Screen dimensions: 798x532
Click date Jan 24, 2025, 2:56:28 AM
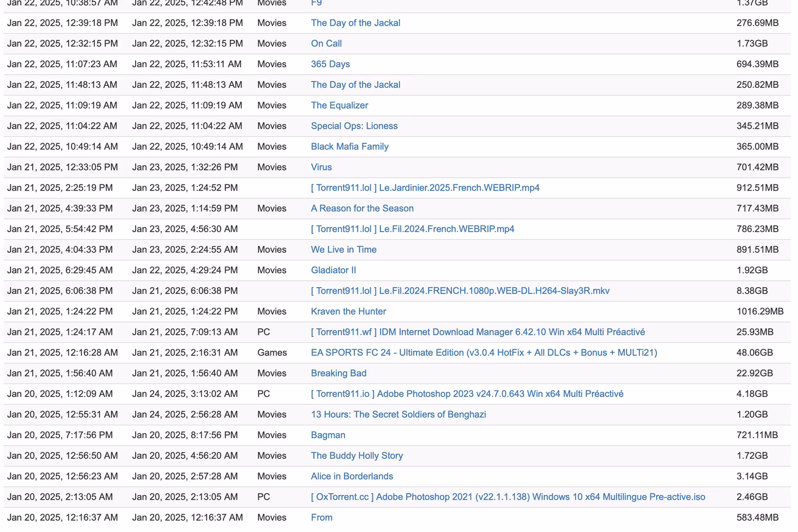(x=185, y=414)
